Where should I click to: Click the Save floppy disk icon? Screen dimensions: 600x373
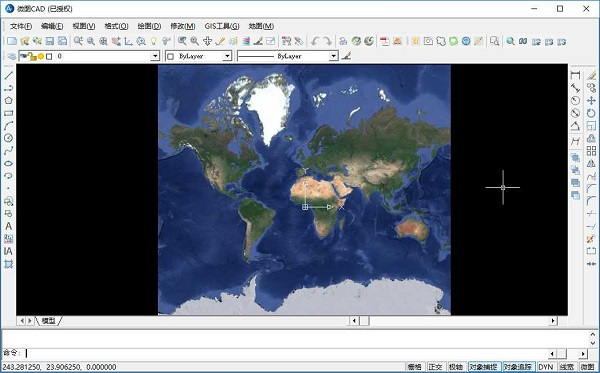(x=50, y=41)
